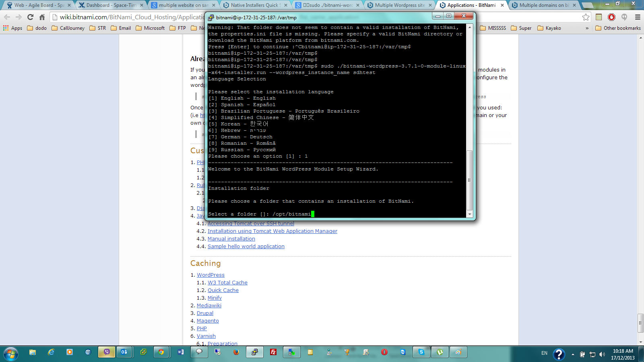
Task: Open the FTP bookmarks folder
Action: [x=178, y=28]
